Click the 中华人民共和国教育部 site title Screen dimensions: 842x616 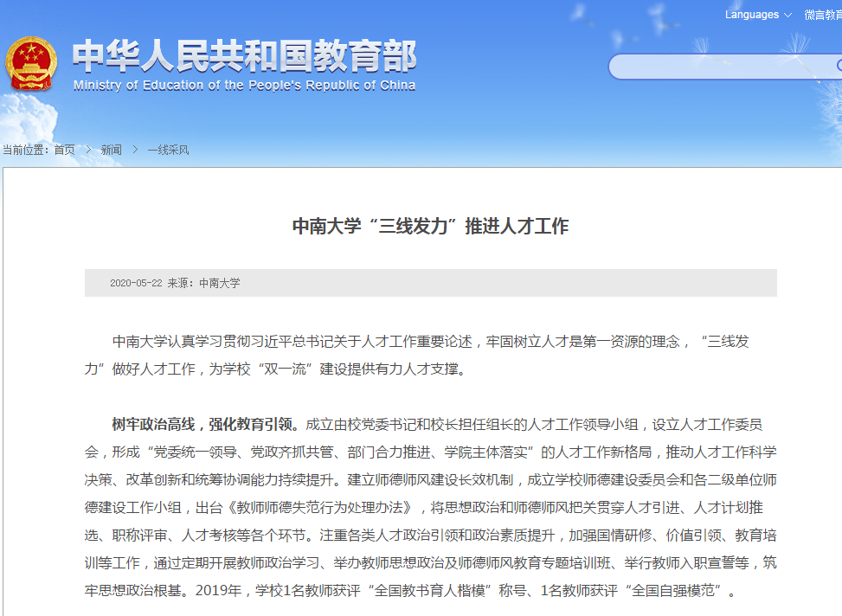pos(244,56)
